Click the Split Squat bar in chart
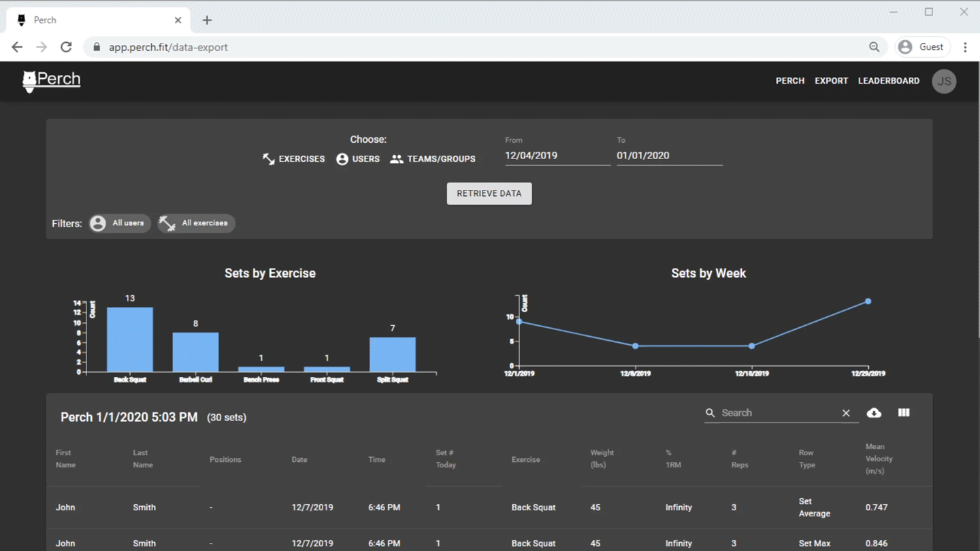The image size is (980, 551). pyautogui.click(x=393, y=354)
